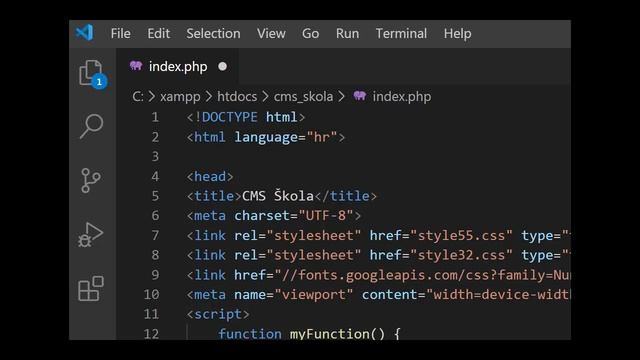Click line number 12 in gutter
This screenshot has width=640, height=360.
coord(151,334)
